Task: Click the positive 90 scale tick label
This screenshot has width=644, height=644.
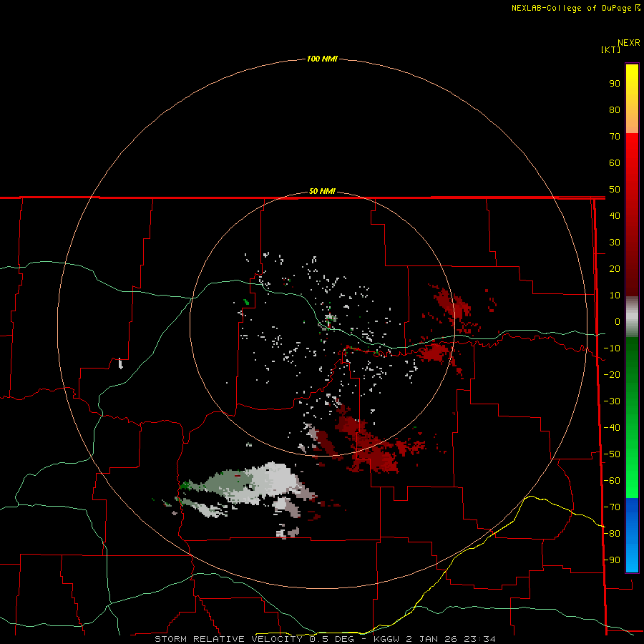Action: (615, 84)
